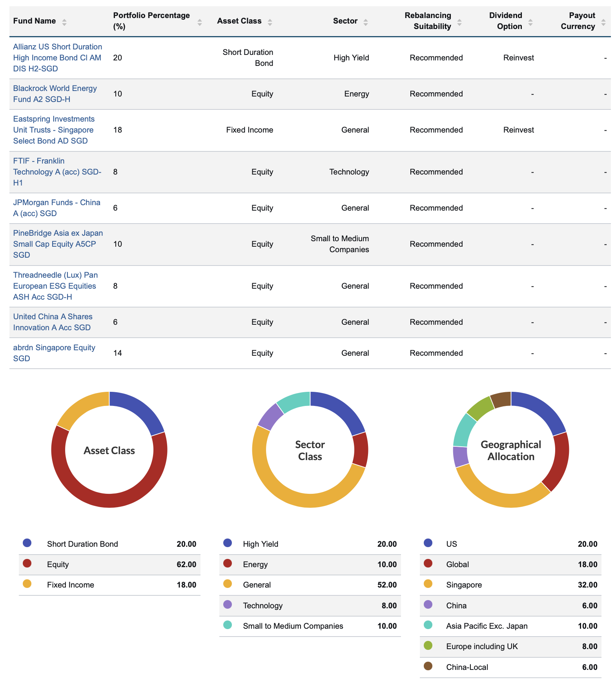Sort by Asset Class using arrow icon

point(270,22)
